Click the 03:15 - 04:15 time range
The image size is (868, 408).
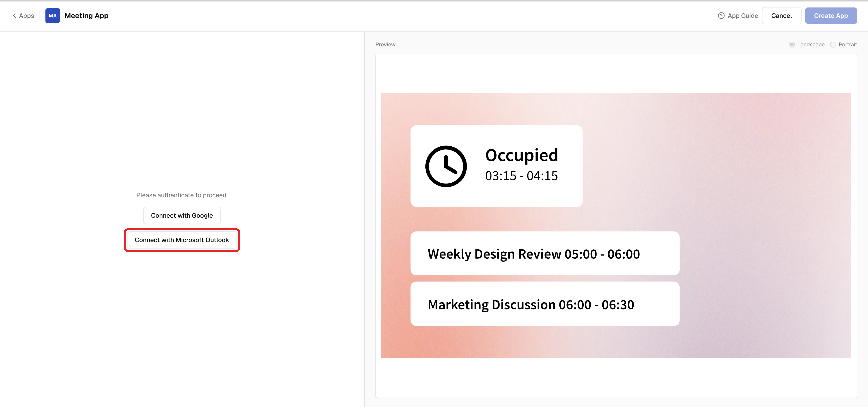(x=521, y=176)
